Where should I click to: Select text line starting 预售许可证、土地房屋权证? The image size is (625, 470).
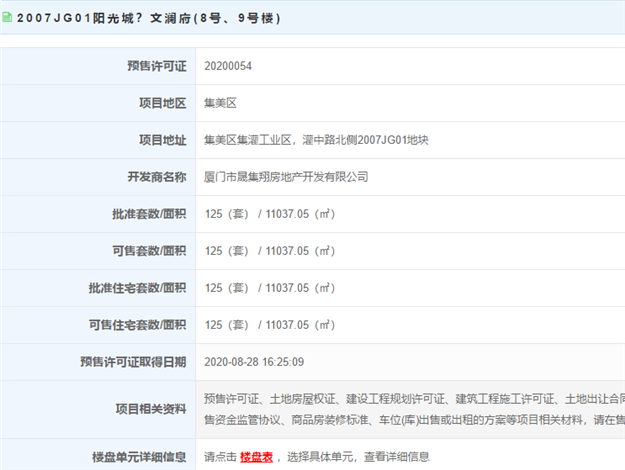point(415,399)
